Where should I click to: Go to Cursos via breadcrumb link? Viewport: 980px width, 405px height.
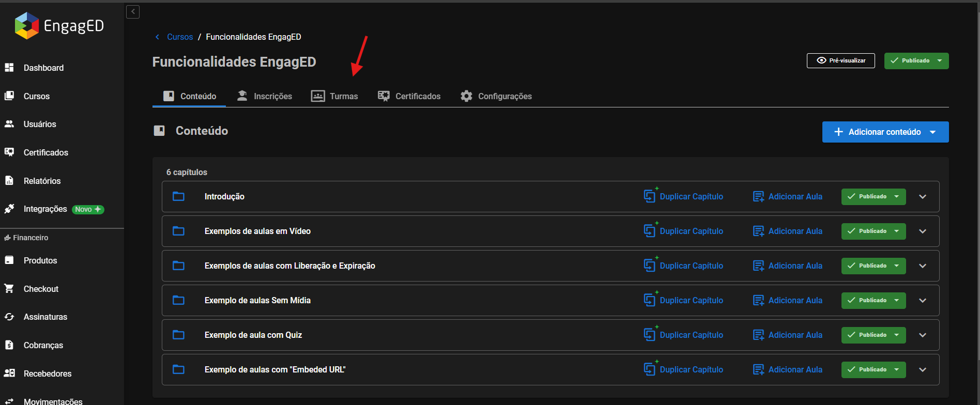click(180, 37)
